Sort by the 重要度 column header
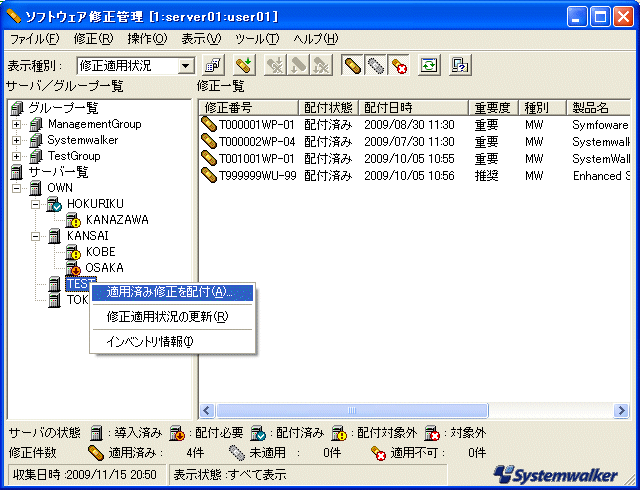640x490 pixels. [493, 108]
